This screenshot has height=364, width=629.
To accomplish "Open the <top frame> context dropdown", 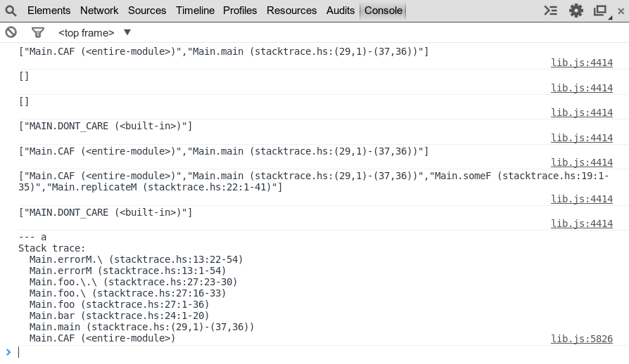I will [95, 32].
